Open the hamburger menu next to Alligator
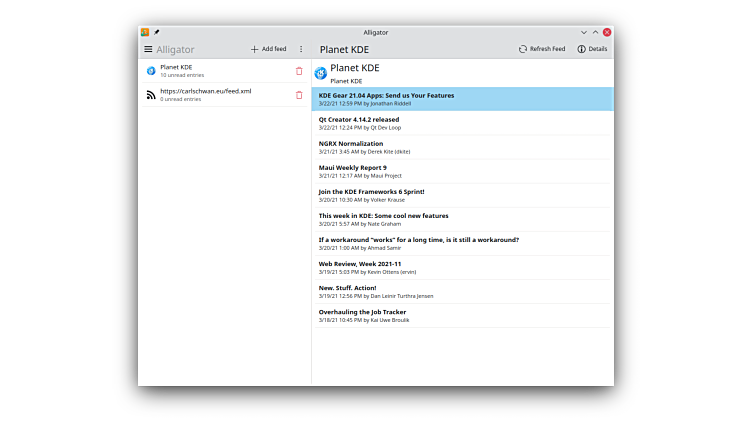The width and height of the screenshot is (752, 423). 148,49
